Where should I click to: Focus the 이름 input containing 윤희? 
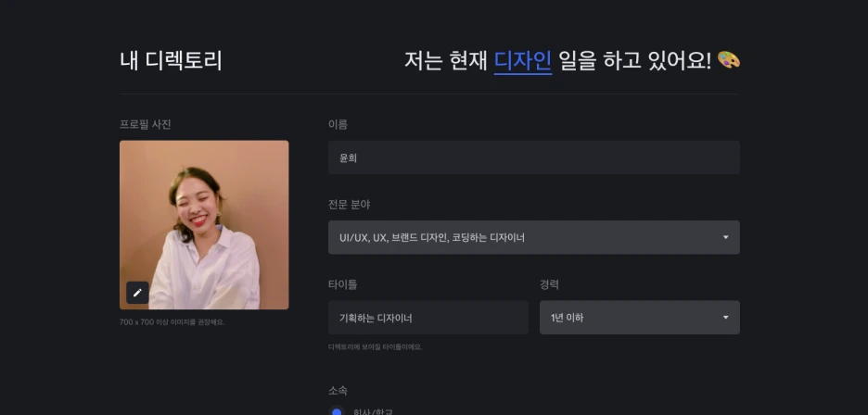(533, 157)
